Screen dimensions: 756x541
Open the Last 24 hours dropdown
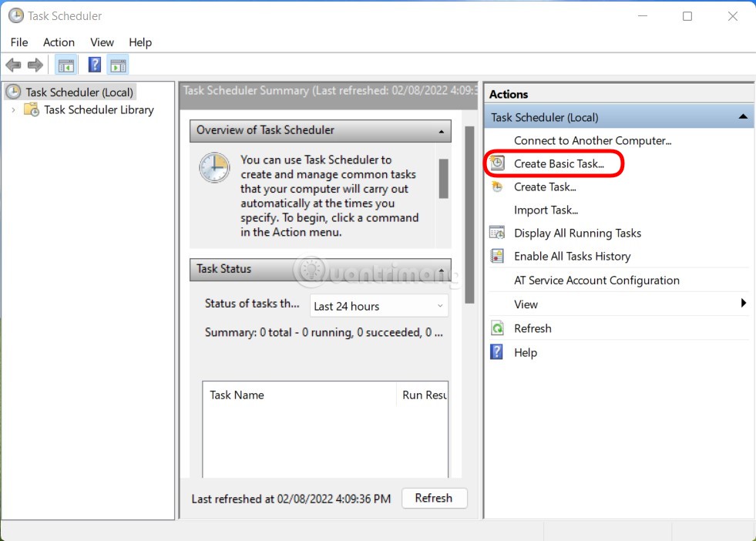[x=379, y=306]
